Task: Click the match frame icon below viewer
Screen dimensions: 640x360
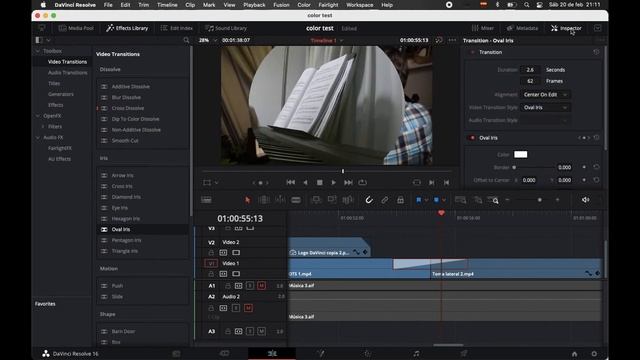Action: point(416,182)
